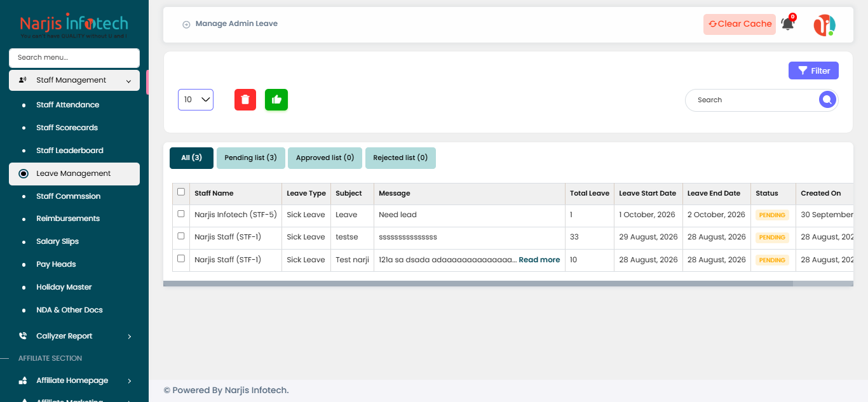The width and height of the screenshot is (868, 402).
Task: Click the '2 October, 2026' end date cell
Action: (x=716, y=215)
